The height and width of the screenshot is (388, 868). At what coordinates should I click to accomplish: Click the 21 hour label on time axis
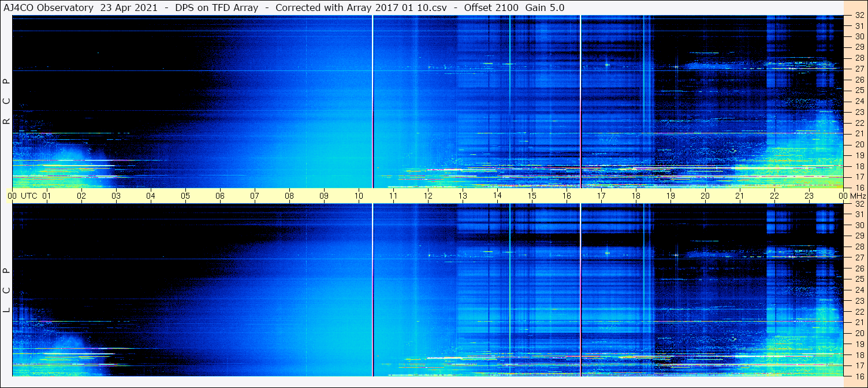click(x=740, y=196)
